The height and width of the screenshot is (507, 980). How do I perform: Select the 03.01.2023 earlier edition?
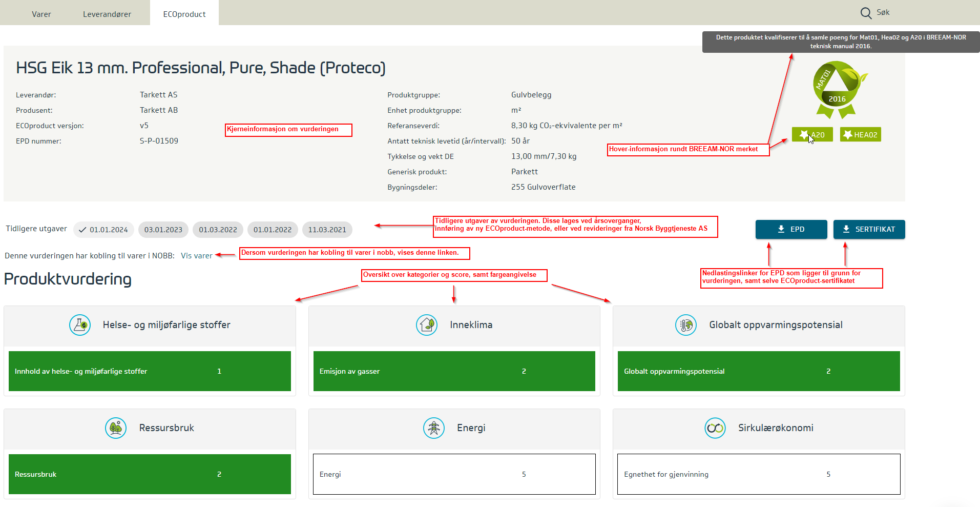pos(163,230)
